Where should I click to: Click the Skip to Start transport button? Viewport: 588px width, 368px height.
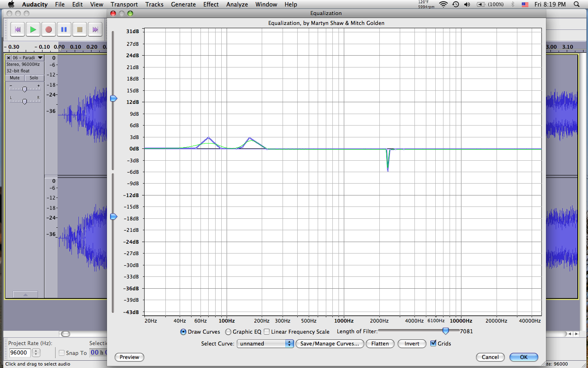pyautogui.click(x=18, y=29)
